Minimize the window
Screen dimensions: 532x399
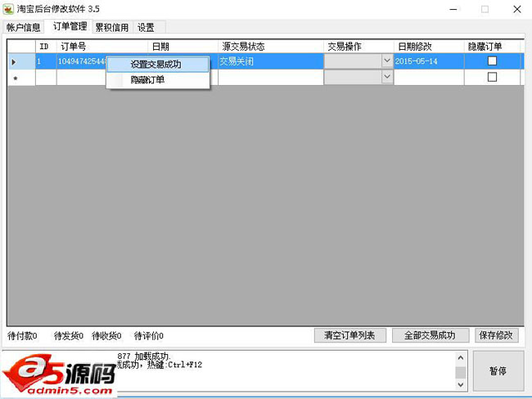coord(453,9)
